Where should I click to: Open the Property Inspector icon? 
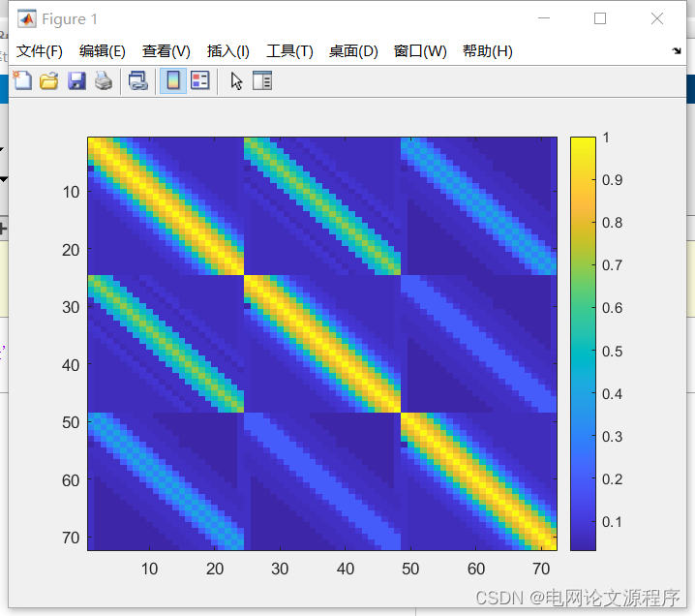(x=262, y=80)
